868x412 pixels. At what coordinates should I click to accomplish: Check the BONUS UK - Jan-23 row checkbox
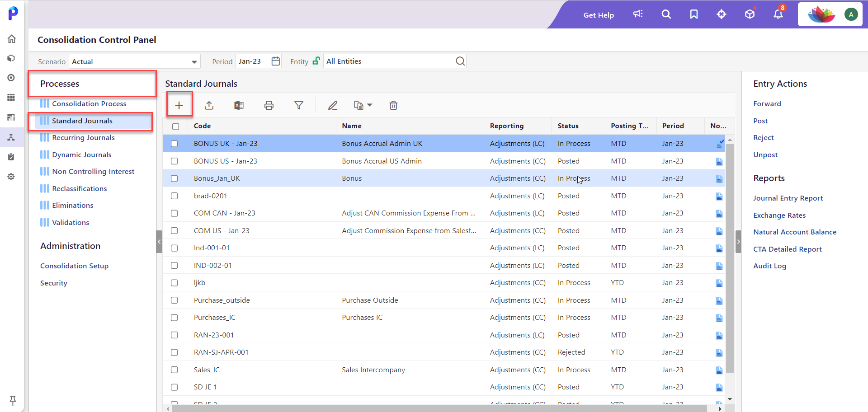point(175,144)
